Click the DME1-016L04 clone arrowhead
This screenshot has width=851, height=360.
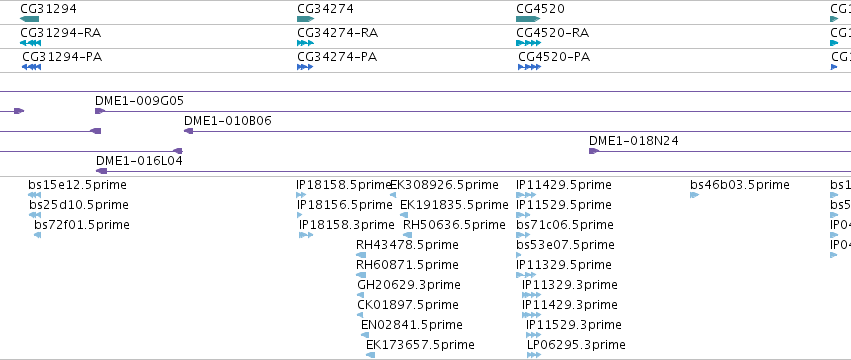click(x=101, y=171)
